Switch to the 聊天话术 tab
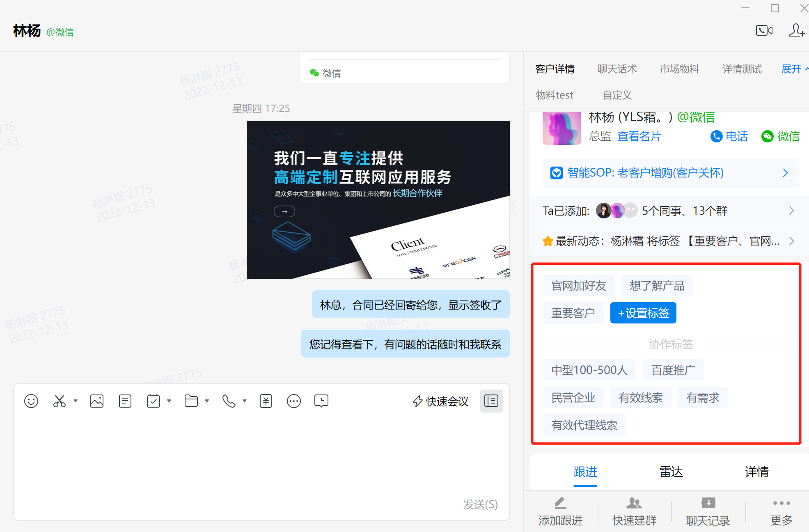Image resolution: width=809 pixels, height=532 pixels. (617, 69)
